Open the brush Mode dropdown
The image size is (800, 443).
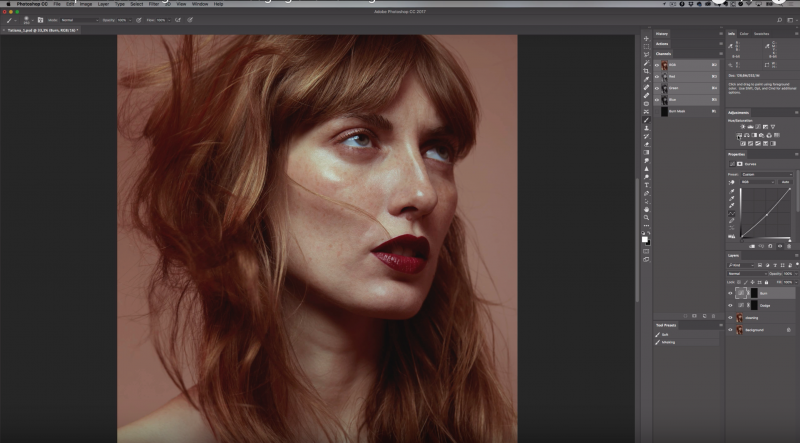(80, 20)
